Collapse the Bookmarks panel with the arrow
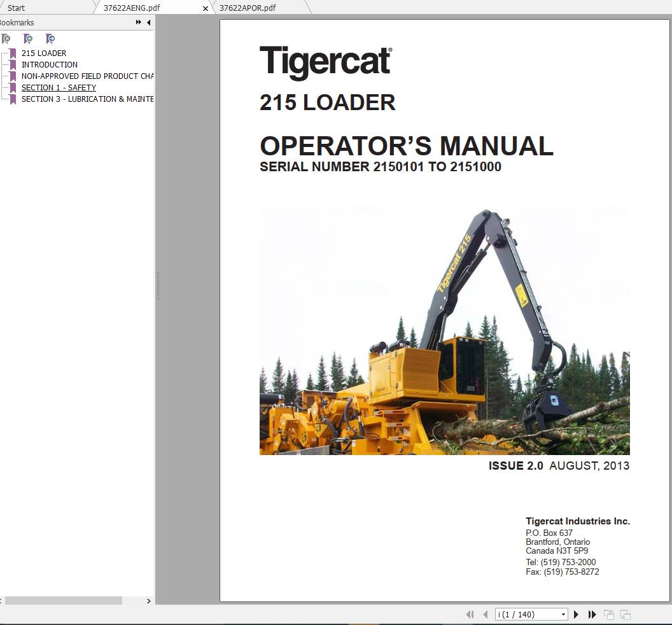 [148, 22]
